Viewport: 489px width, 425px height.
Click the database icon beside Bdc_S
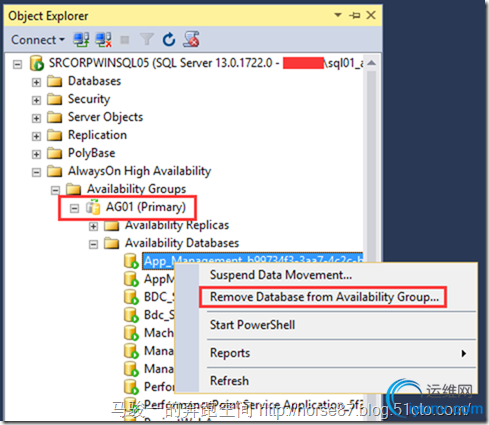[x=131, y=315]
